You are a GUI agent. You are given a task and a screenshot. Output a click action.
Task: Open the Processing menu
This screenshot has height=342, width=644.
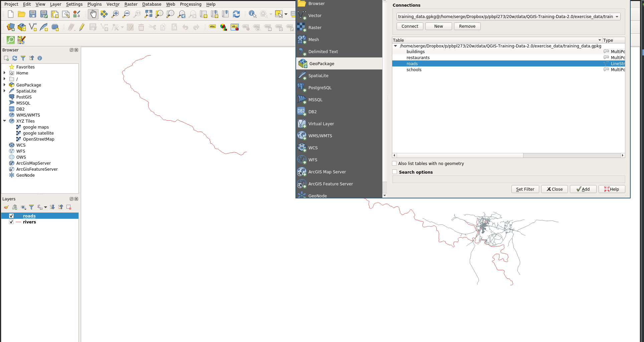click(x=190, y=4)
